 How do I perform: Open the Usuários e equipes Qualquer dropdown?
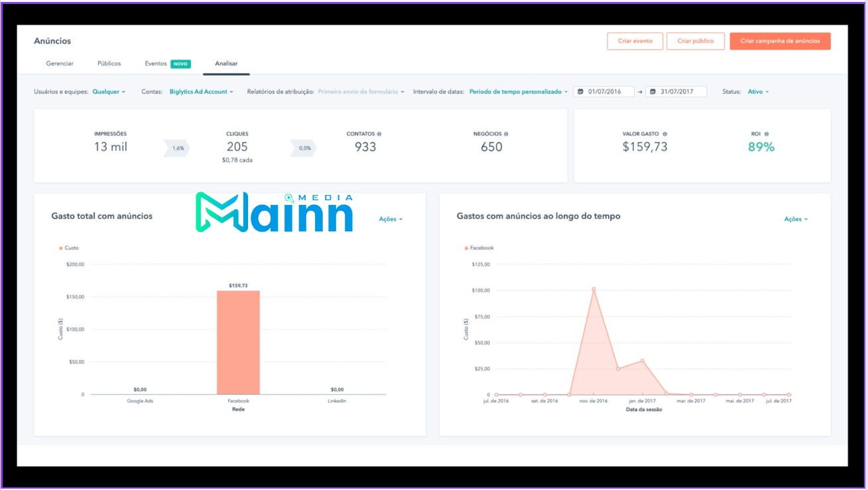click(x=109, y=92)
